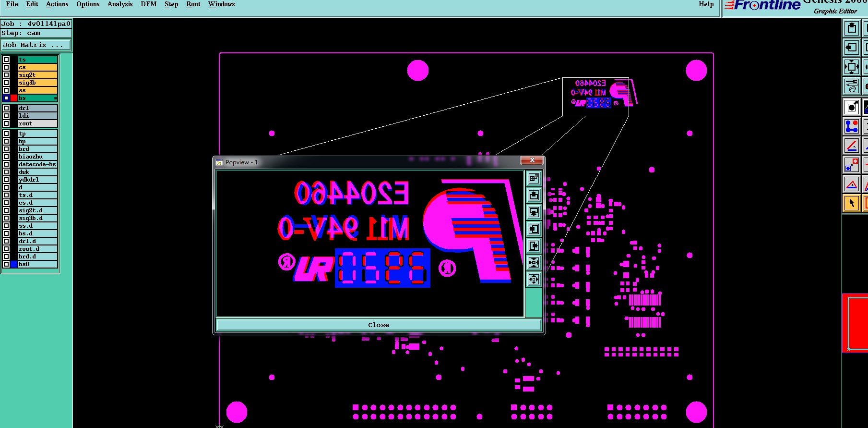Image resolution: width=868 pixels, height=428 pixels.
Task: Toggle display checkbox for sig3b layer
Action: coord(6,83)
